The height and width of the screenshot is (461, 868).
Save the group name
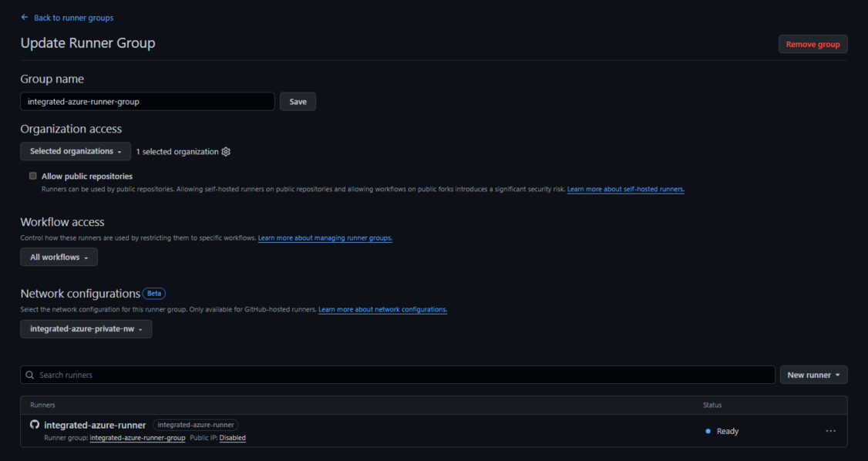point(298,101)
